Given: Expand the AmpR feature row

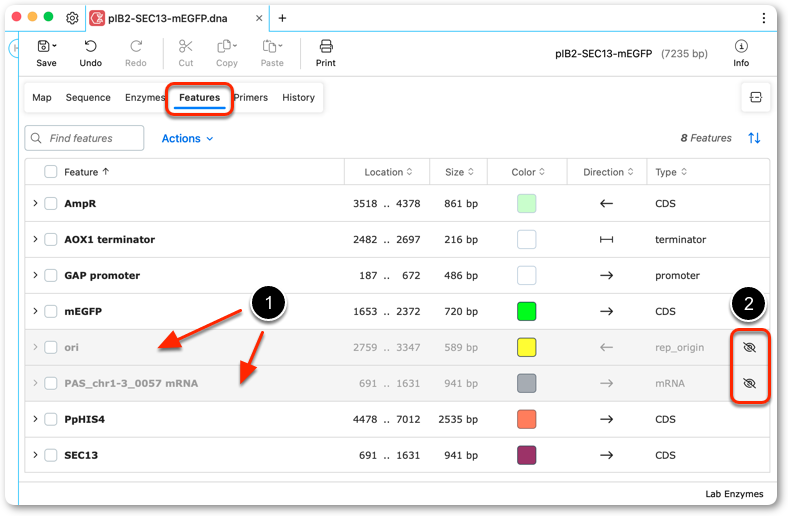Looking at the screenshot, I should 35,203.
